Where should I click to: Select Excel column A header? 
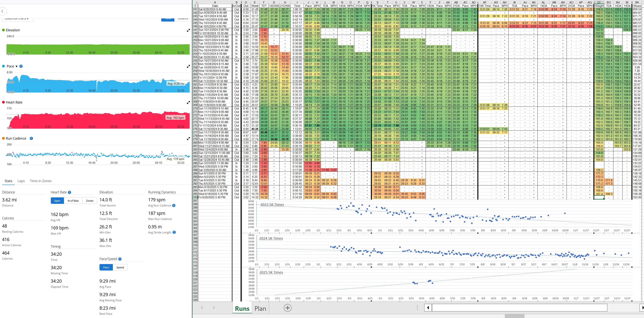pos(215,2)
